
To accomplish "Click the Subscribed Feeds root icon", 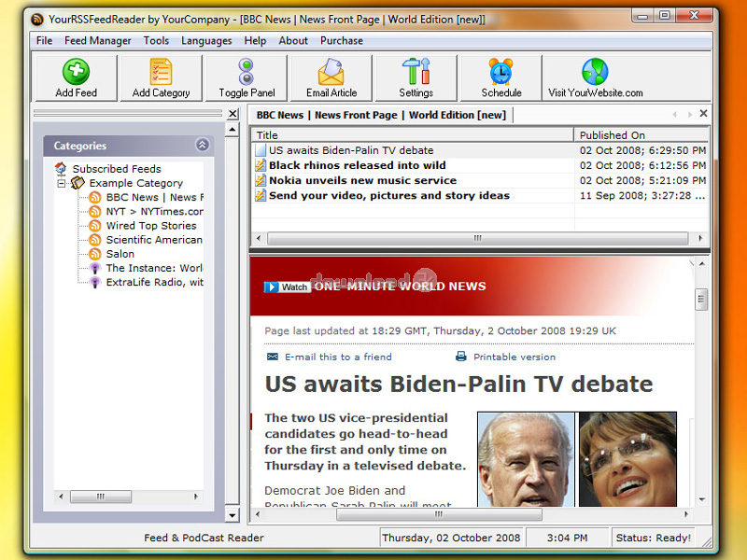I will (61, 169).
